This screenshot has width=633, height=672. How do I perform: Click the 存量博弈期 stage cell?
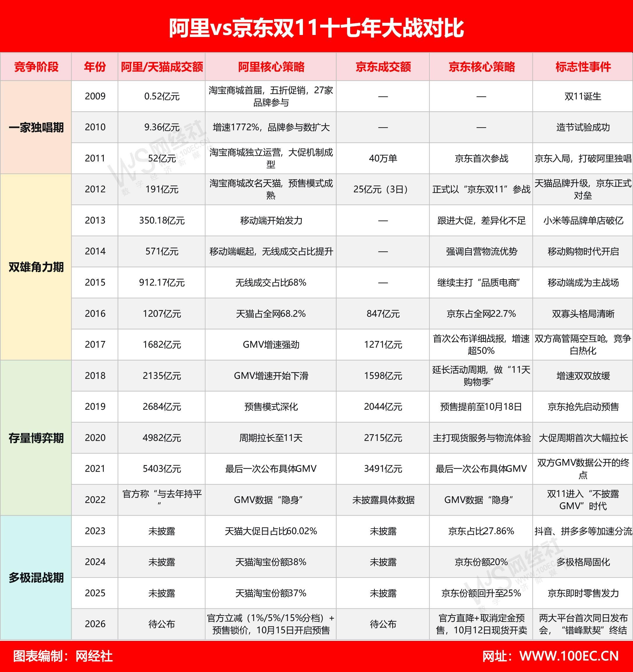tap(36, 438)
